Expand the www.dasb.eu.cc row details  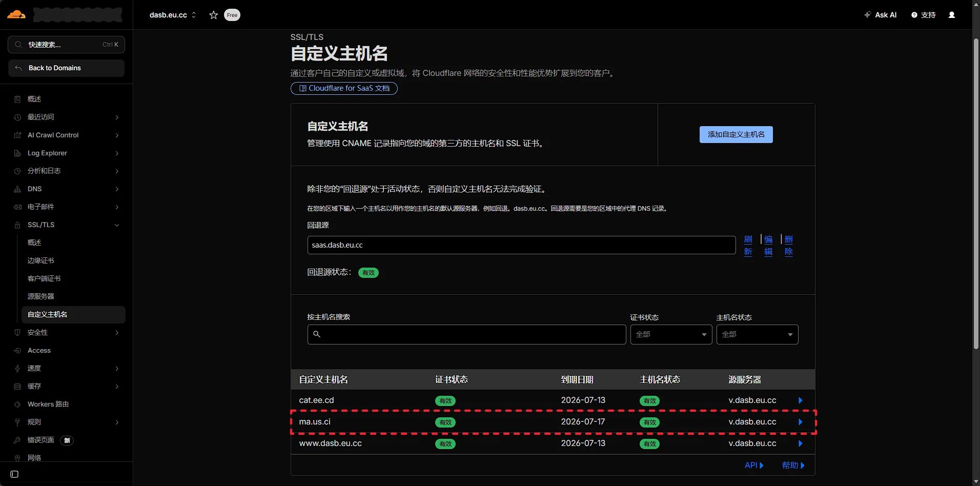tap(801, 443)
